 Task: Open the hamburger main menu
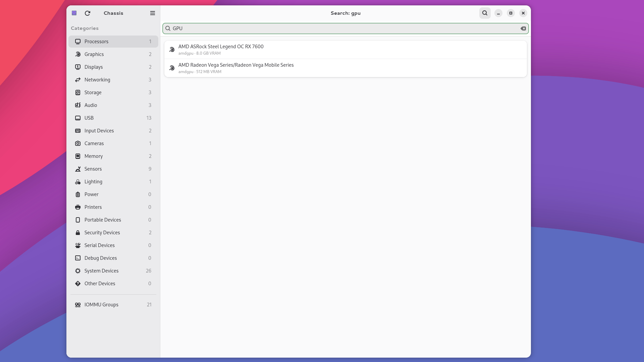click(152, 13)
